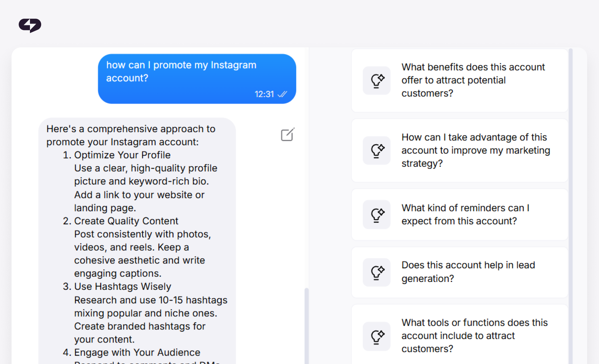Click lightbulb icon for benefits suggestion
The height and width of the screenshot is (364, 599).
point(376,81)
